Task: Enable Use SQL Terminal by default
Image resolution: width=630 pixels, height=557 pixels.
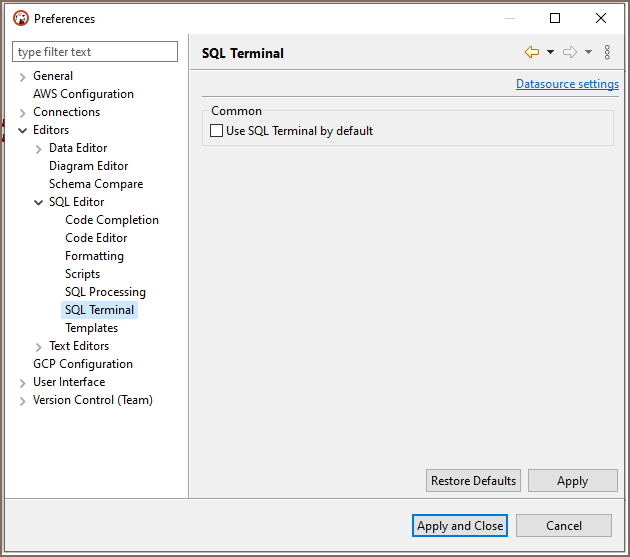Action: (216, 131)
